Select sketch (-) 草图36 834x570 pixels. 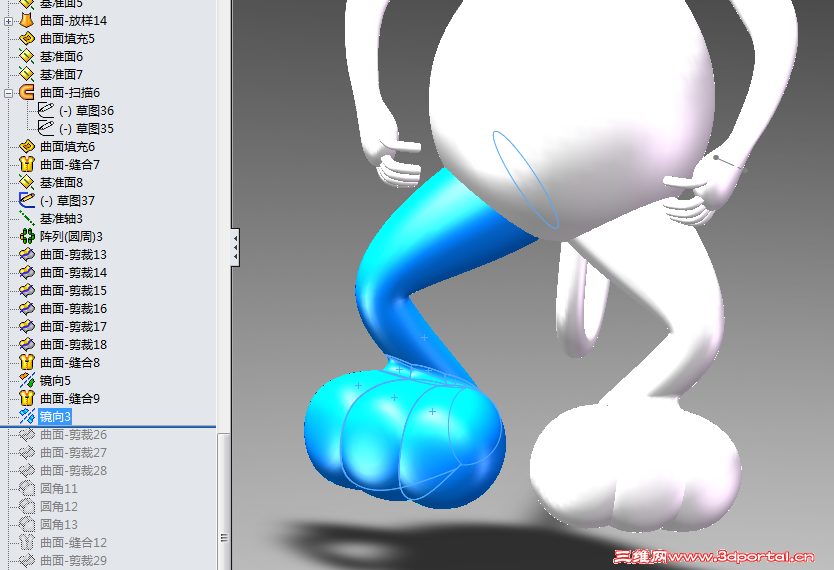(86, 111)
